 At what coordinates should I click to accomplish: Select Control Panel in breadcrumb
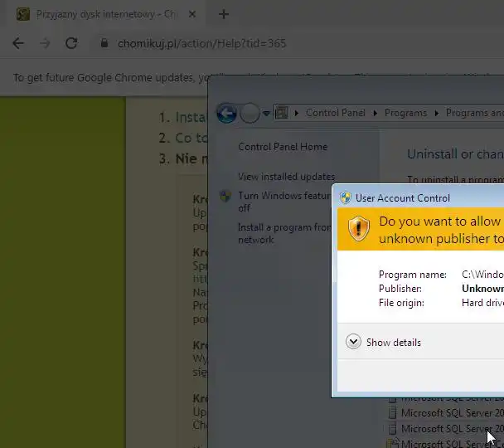tap(336, 113)
